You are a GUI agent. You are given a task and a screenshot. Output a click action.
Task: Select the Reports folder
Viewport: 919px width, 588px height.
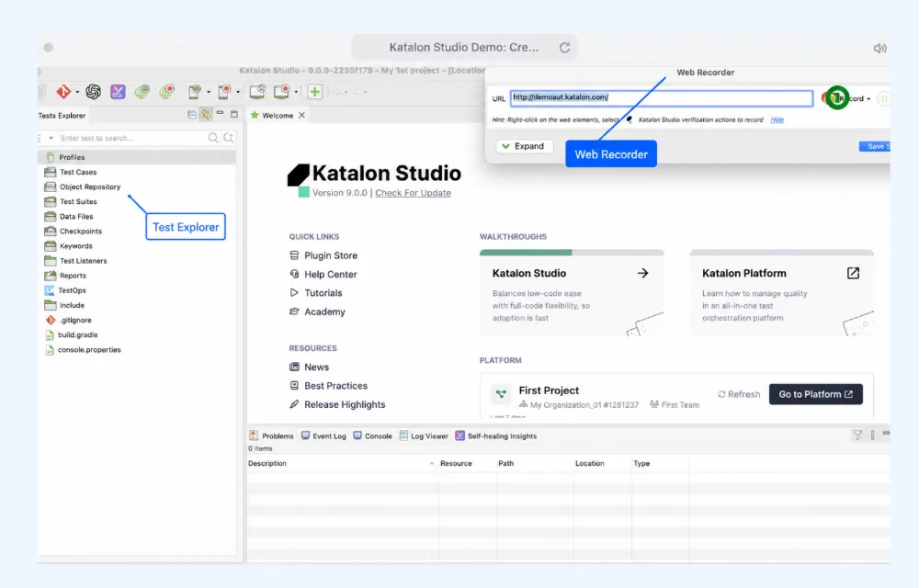point(72,276)
